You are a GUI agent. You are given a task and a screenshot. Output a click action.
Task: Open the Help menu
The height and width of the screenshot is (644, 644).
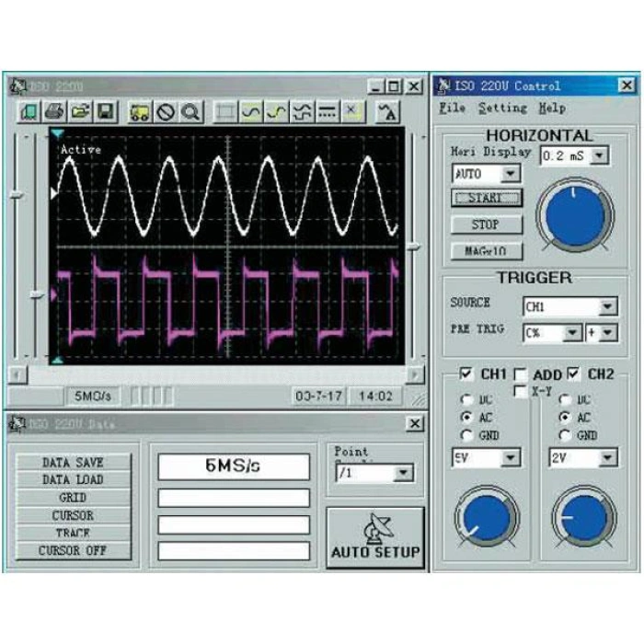552,108
